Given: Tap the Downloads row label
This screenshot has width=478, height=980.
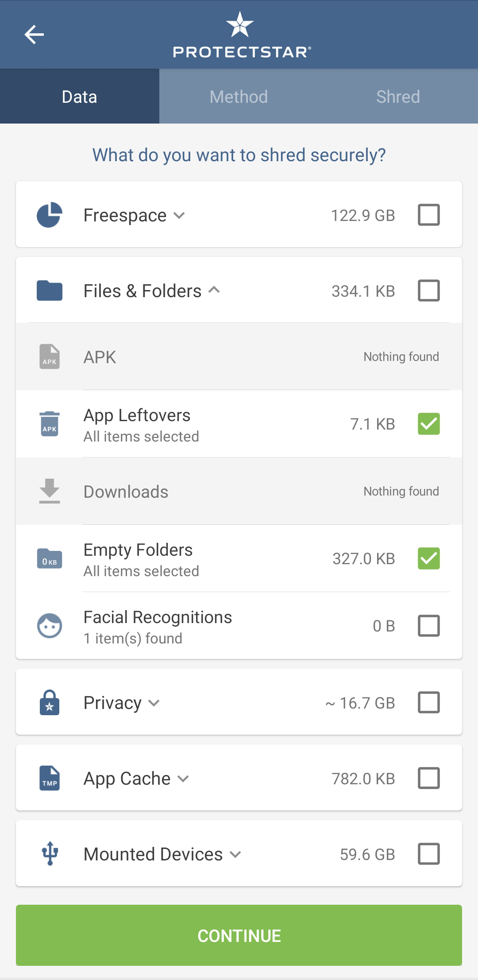Looking at the screenshot, I should 126,492.
